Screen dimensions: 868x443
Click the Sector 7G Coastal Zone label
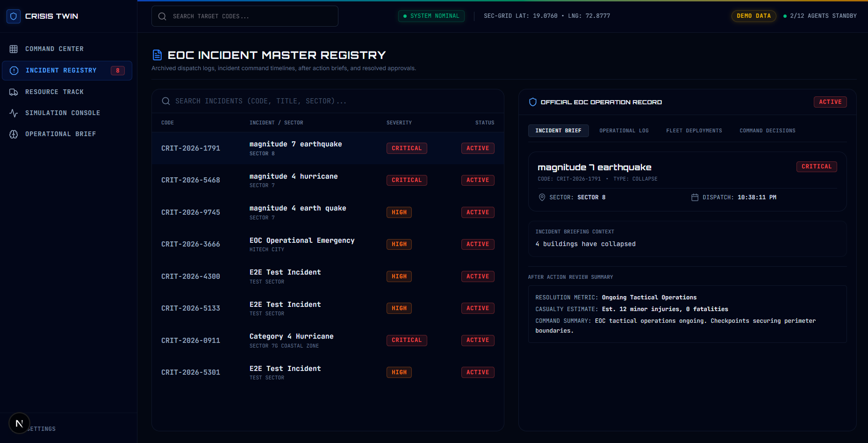pos(284,346)
